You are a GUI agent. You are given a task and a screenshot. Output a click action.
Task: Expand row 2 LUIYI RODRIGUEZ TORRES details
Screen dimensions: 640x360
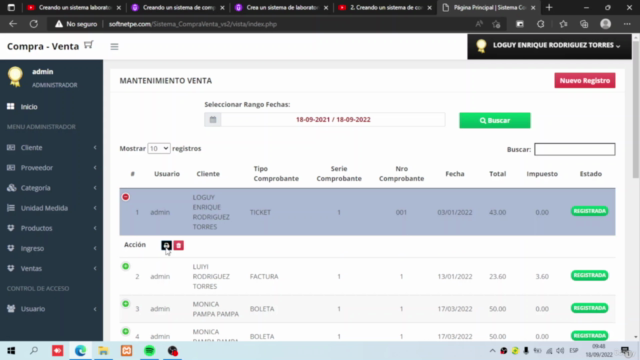126,267
